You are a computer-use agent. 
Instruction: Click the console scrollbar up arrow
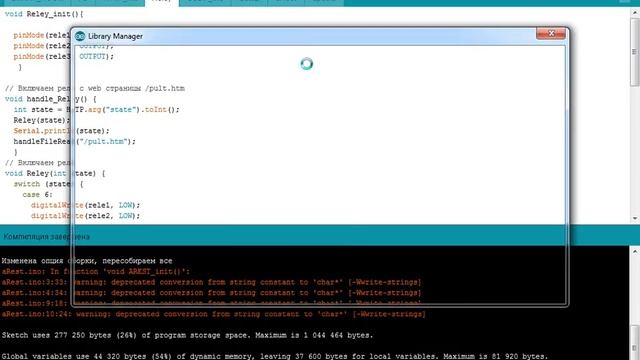[635, 252]
